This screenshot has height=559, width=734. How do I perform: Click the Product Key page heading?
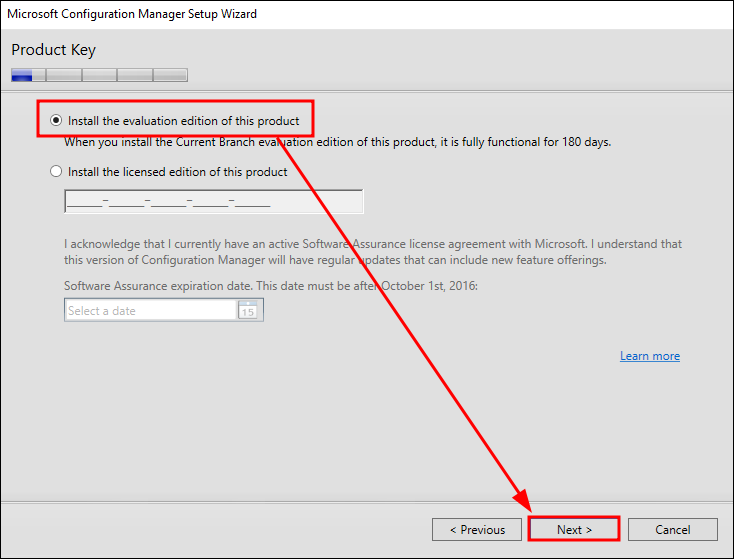click(x=54, y=50)
